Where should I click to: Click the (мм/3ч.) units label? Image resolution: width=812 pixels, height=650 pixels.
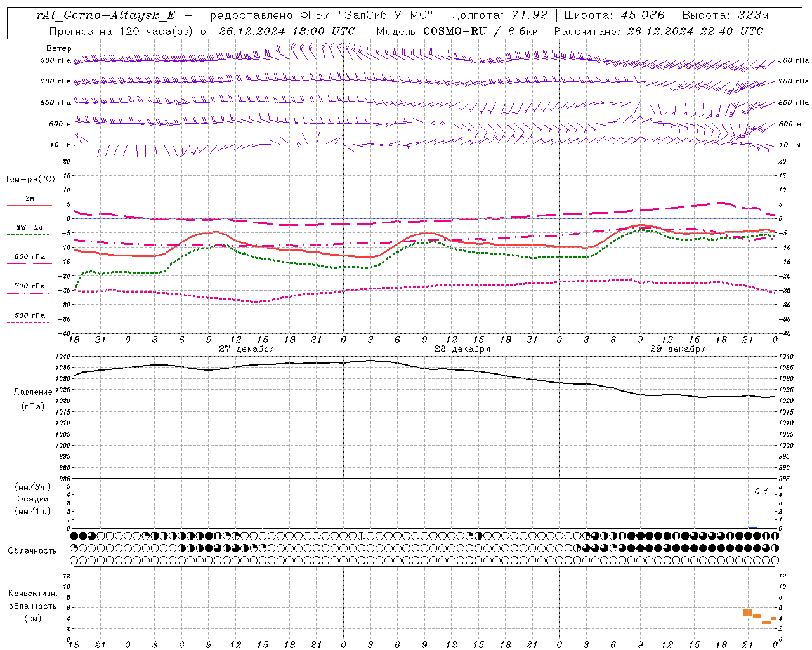(33, 487)
